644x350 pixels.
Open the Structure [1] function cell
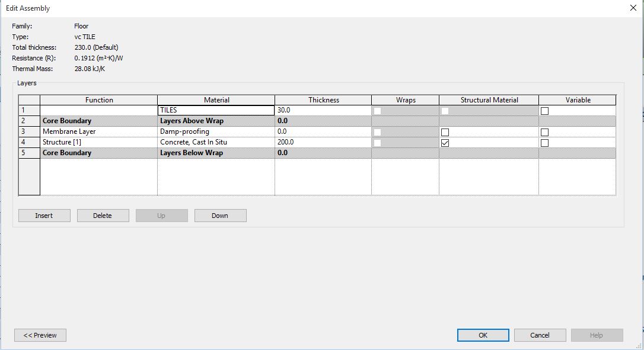(x=98, y=142)
